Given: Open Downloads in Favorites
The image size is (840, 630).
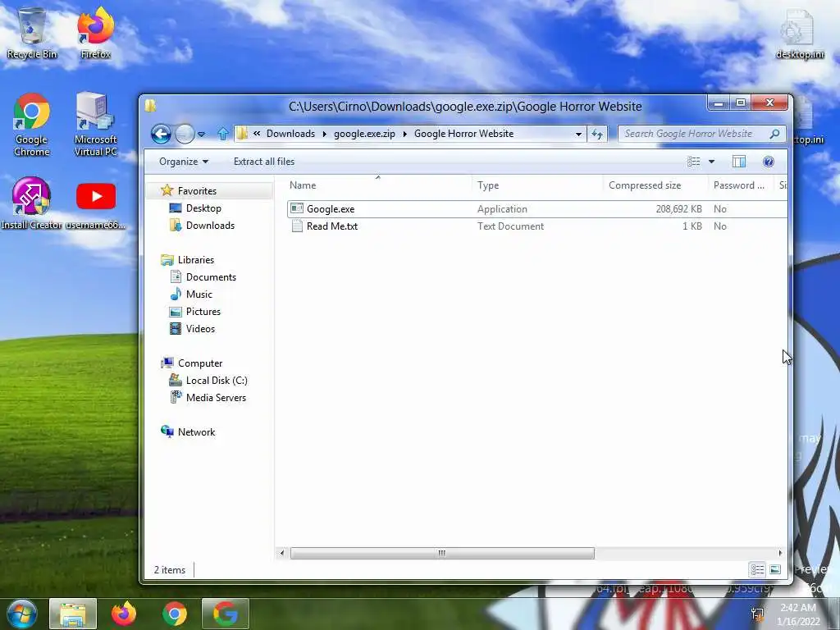Looking at the screenshot, I should (x=210, y=226).
